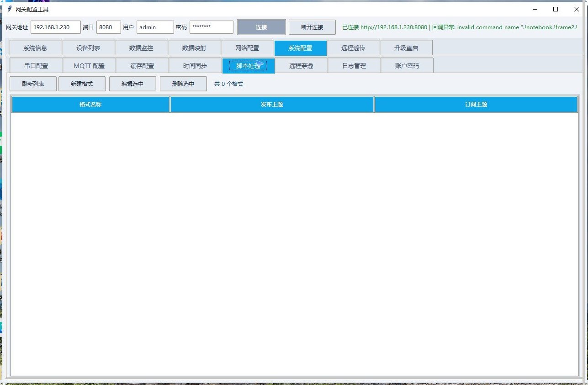Select the 系统配置 tab
This screenshot has width=588, height=385.
pyautogui.click(x=301, y=48)
